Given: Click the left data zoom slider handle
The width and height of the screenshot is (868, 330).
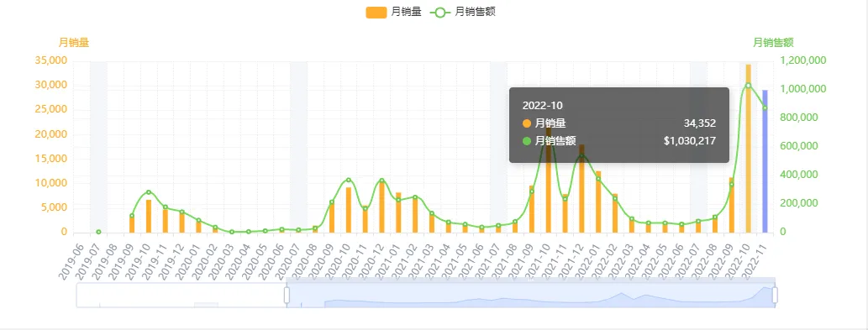Looking at the screenshot, I should (287, 296).
